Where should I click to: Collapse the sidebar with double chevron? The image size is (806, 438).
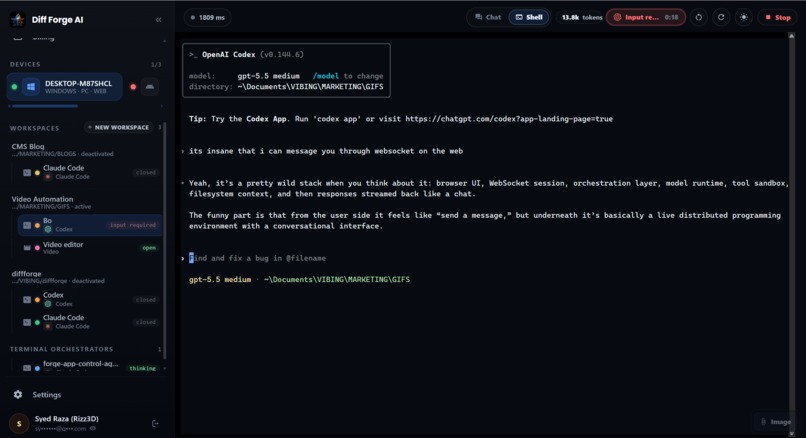tap(158, 20)
